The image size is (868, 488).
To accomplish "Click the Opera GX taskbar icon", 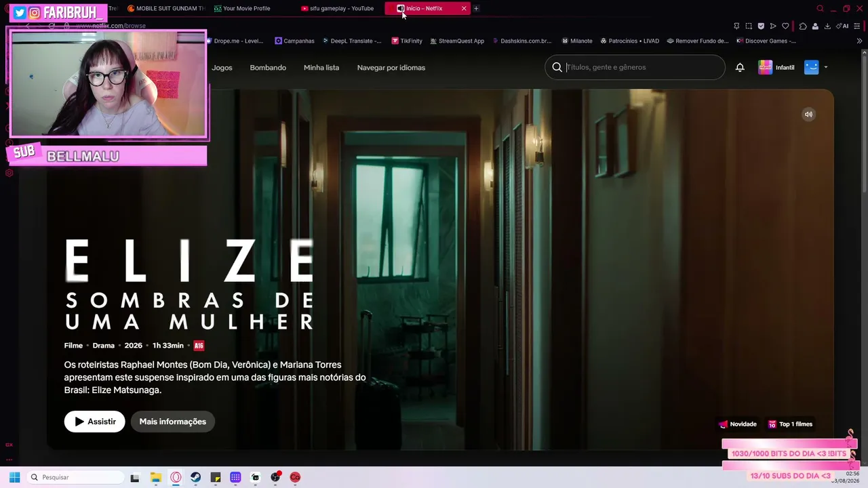I will 176,477.
